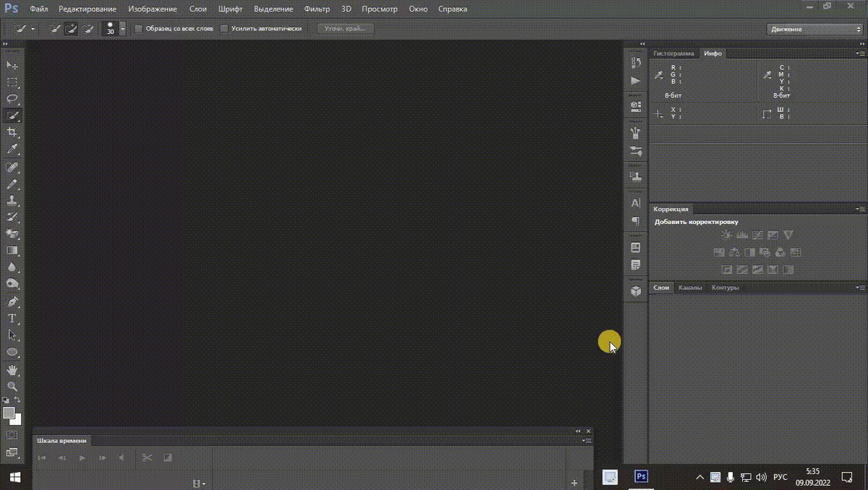Select the Blur tool

coord(12,267)
